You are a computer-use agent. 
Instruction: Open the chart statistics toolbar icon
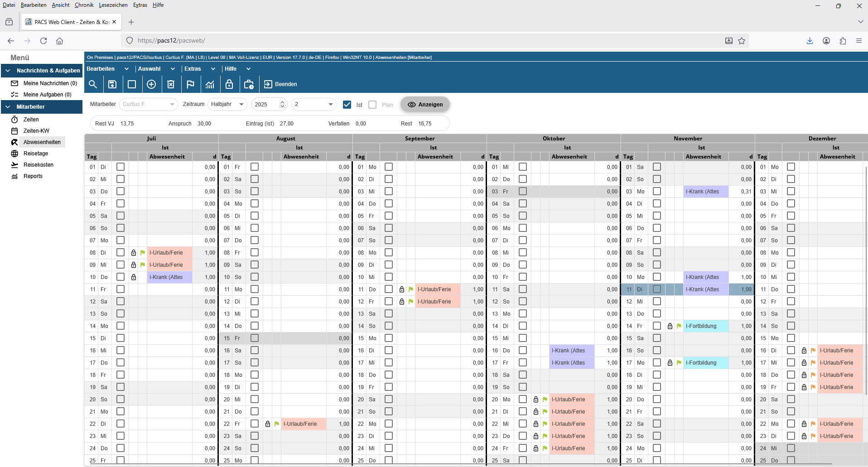point(210,84)
